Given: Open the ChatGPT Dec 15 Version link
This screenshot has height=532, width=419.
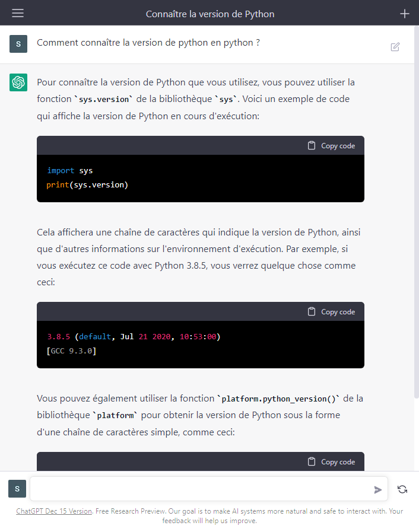Looking at the screenshot, I should pos(53,511).
